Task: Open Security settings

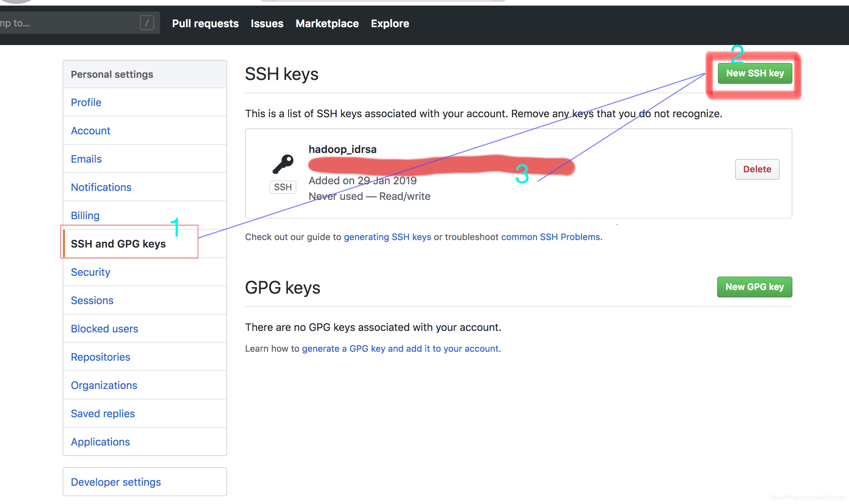Action: tap(145, 272)
